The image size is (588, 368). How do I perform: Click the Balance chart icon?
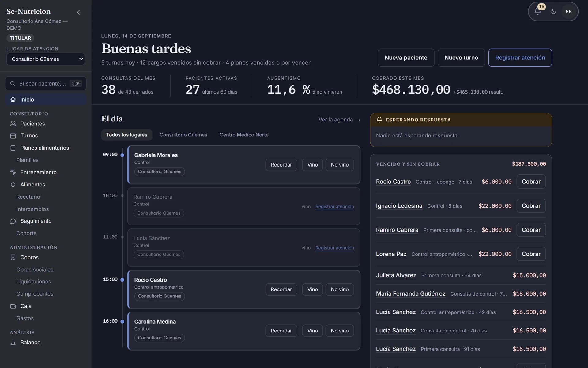13,343
